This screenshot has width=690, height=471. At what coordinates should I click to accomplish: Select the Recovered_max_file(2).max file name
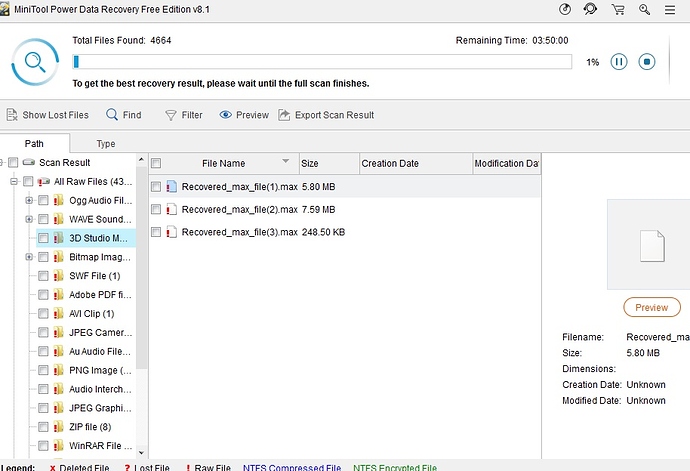[x=239, y=210]
